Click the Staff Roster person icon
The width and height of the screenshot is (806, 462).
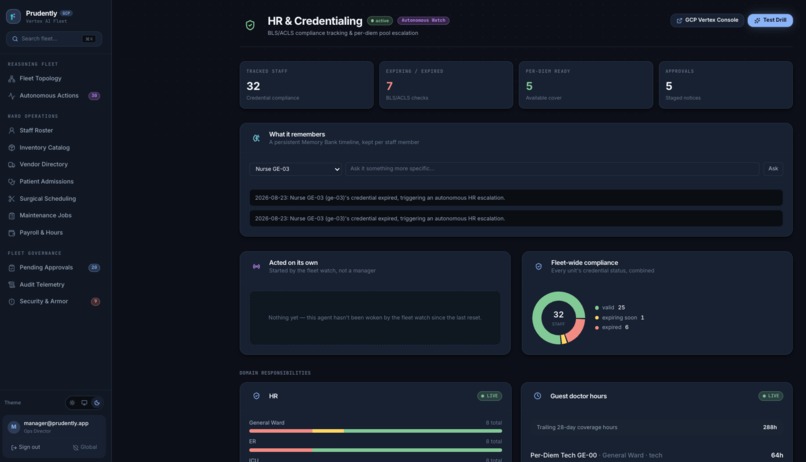coord(11,131)
